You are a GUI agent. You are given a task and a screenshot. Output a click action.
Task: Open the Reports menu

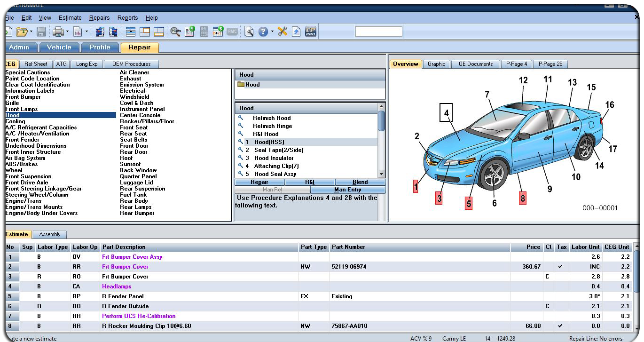click(x=128, y=18)
